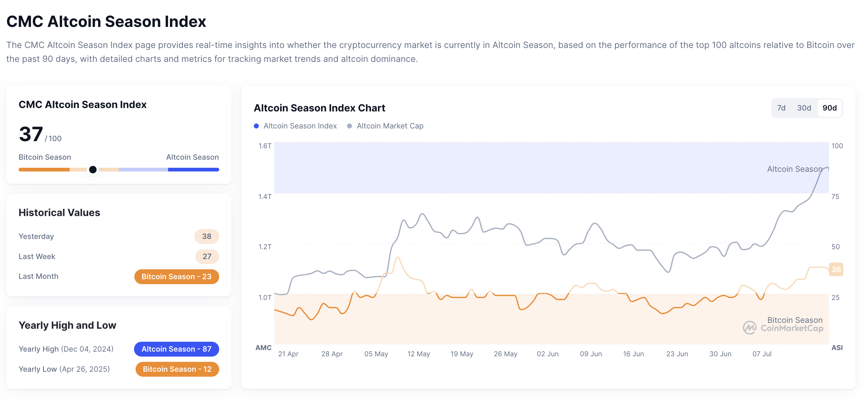868x403 pixels.
Task: Click the Altcoin Season Index Chart title
Action: click(x=319, y=108)
